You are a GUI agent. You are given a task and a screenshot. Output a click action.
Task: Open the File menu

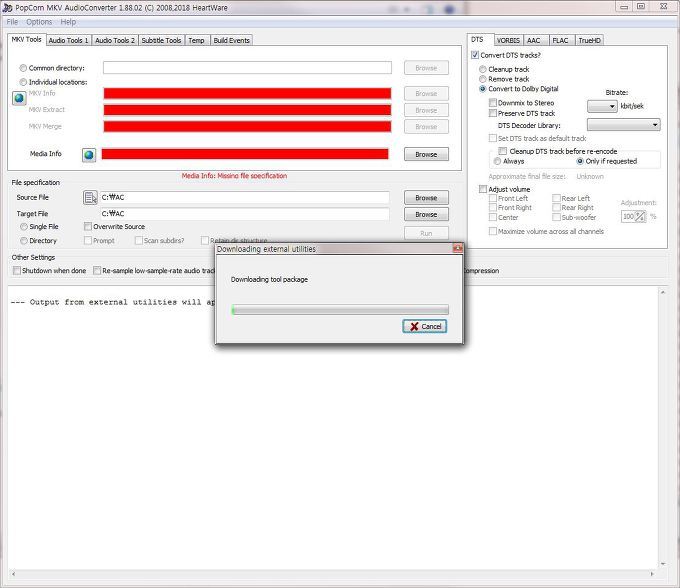[12, 22]
